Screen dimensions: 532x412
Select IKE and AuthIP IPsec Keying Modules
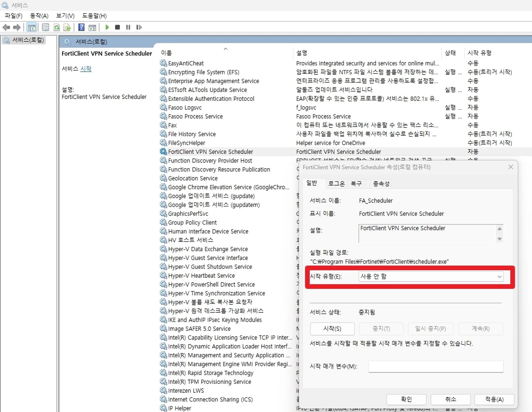(215, 320)
